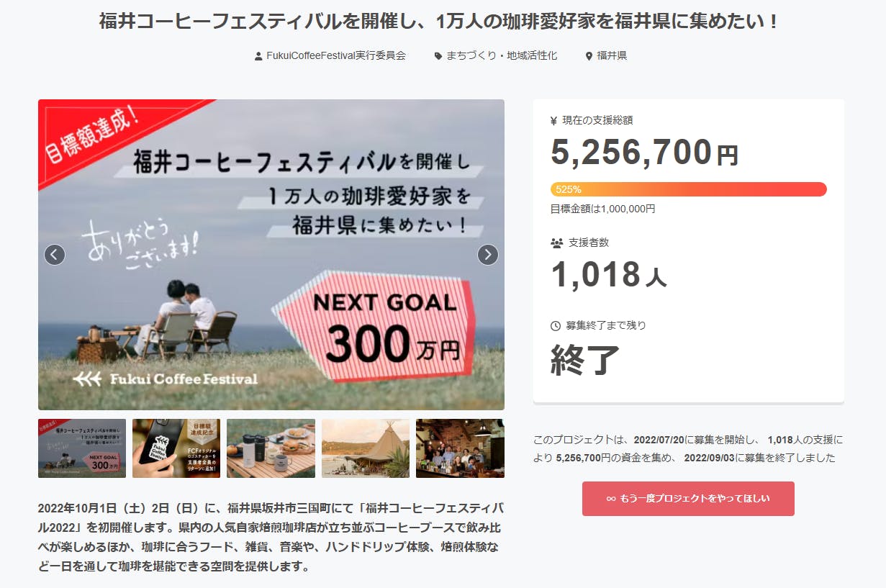
Task: Select the phone sticker thumbnail
Action: click(176, 448)
